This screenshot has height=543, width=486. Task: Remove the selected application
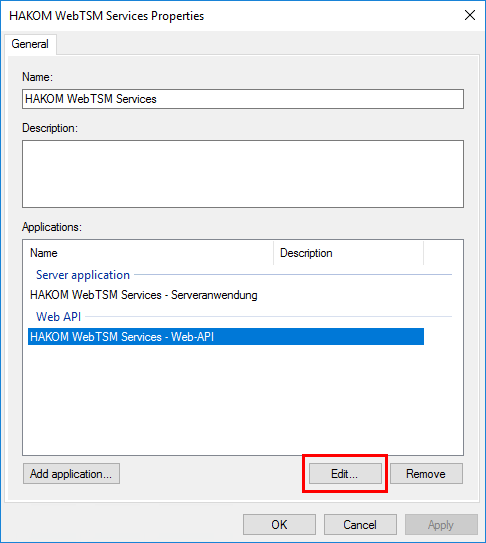coord(426,474)
